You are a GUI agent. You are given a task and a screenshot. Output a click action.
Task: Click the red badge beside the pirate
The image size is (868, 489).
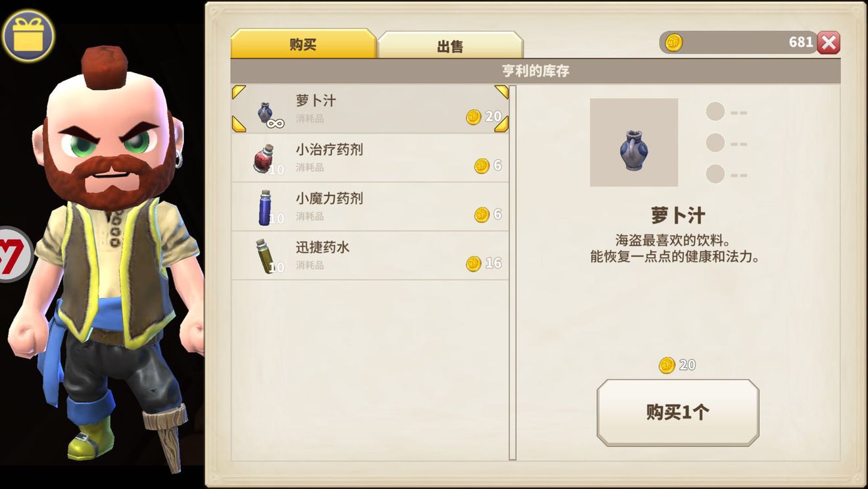[x=16, y=254]
